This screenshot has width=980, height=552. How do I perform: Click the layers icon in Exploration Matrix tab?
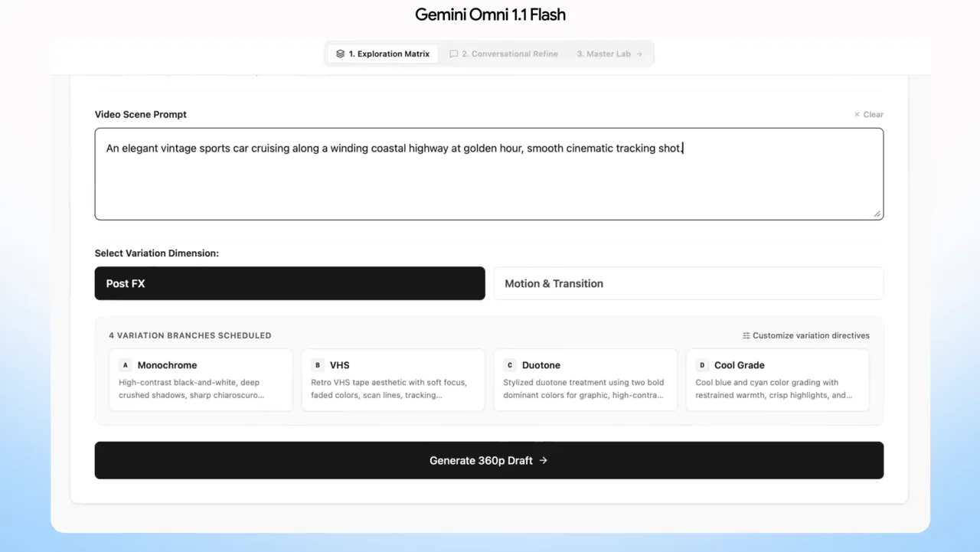pos(340,54)
